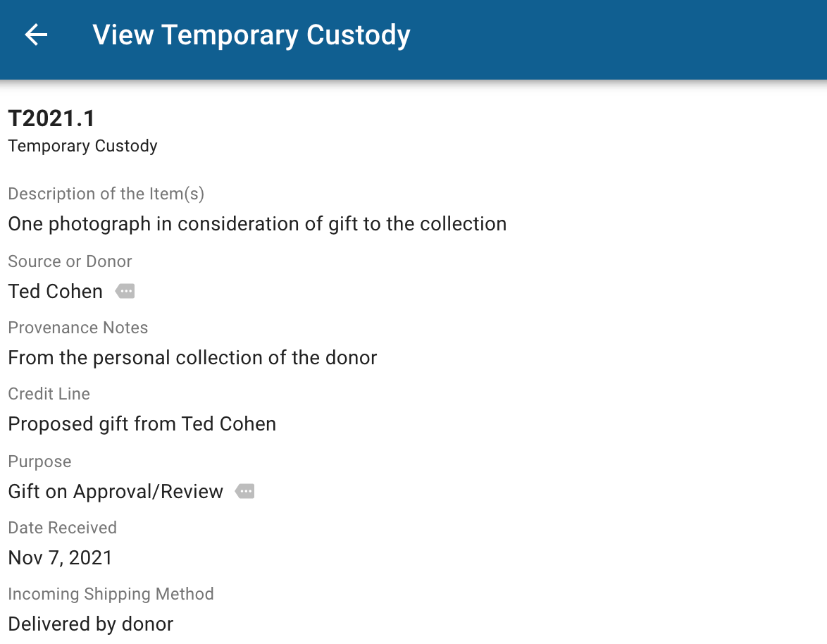This screenshot has width=827, height=644.
Task: Click the Incoming Shipping Method value Delivered by donor
Action: point(90,624)
